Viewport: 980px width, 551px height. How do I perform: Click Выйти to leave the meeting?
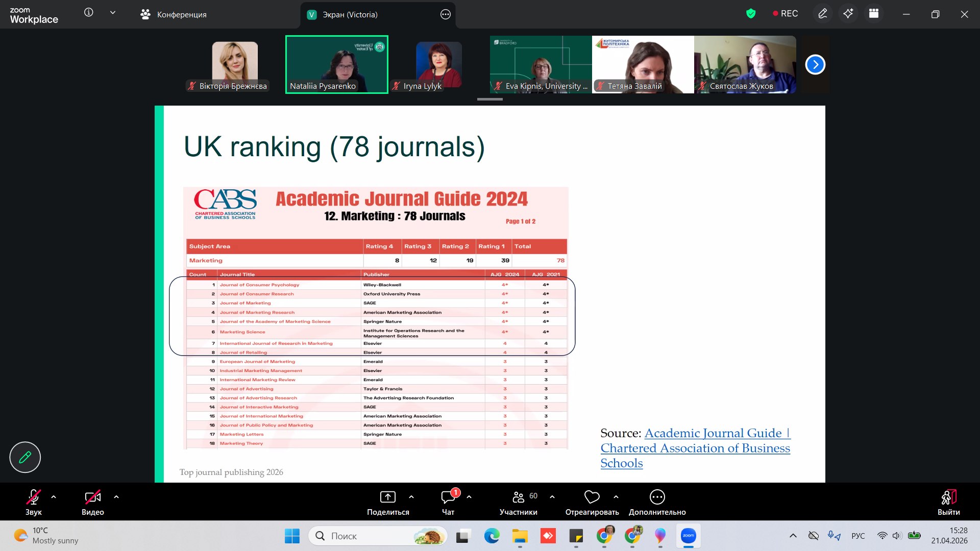[x=948, y=503]
